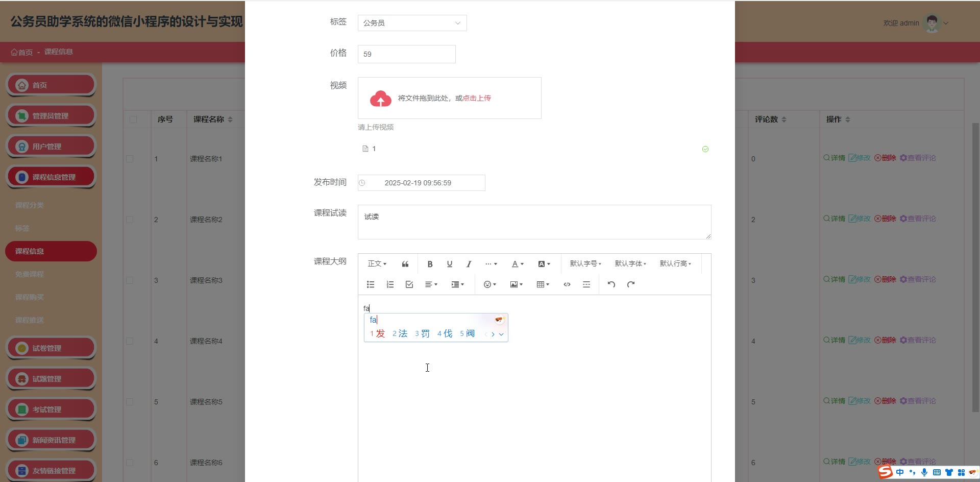Select candidate 法 in the IME popup
Viewport: 980px width, 482px height.
pyautogui.click(x=400, y=333)
